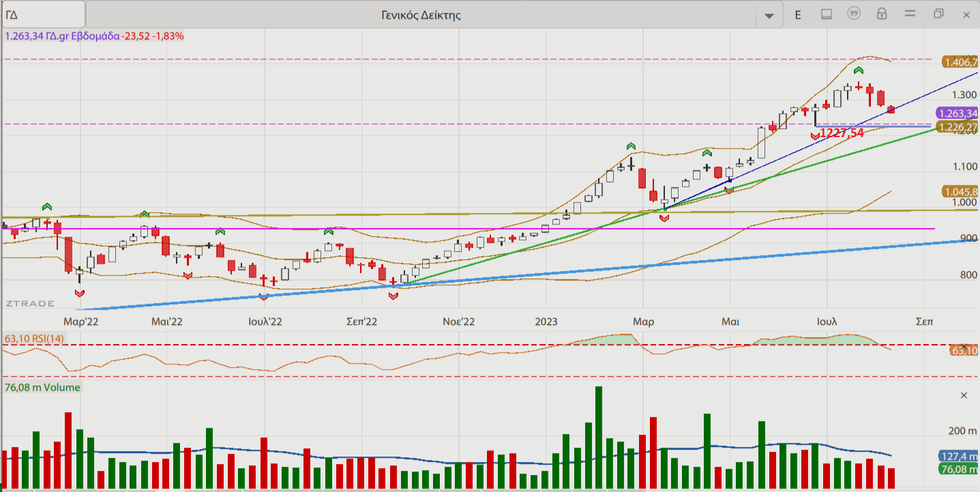The width and height of the screenshot is (980, 492).
Task: Click the Μαρ'22 date axis label
Action: coord(80,320)
